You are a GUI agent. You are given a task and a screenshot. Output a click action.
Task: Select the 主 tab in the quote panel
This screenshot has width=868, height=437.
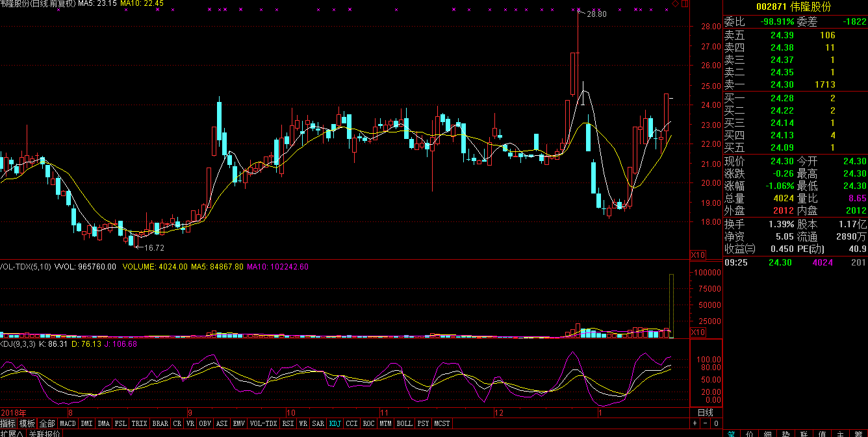(840, 433)
